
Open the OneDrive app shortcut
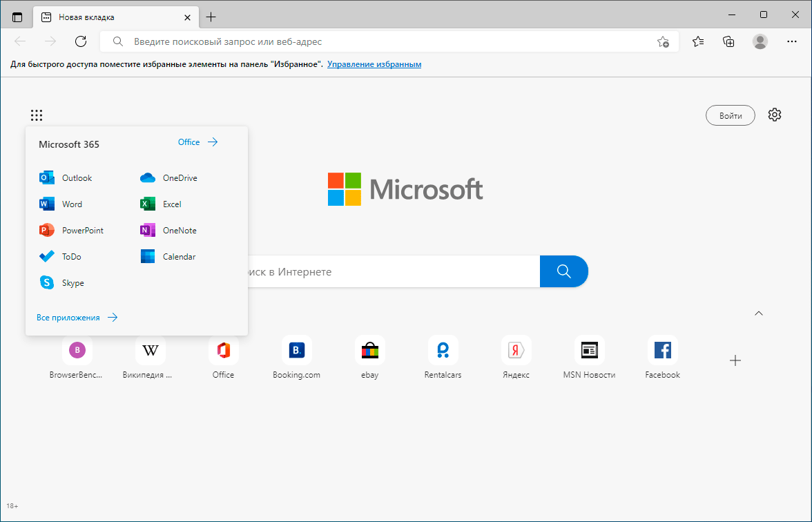[x=169, y=178]
